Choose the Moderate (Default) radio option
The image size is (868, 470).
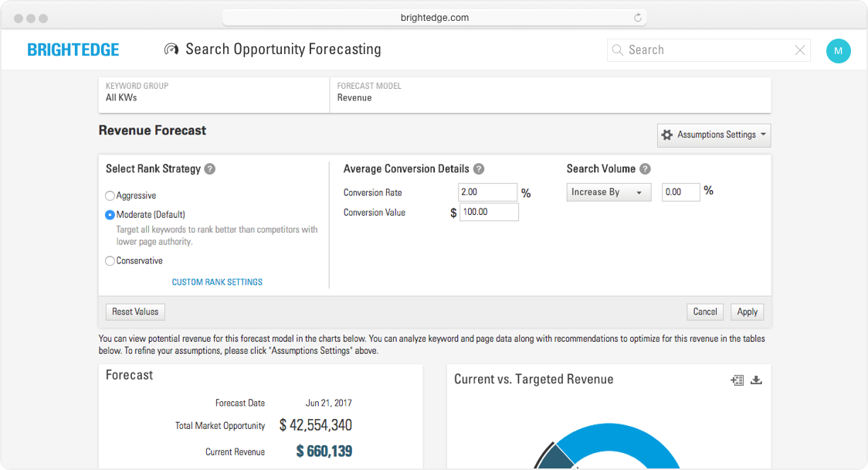110,215
